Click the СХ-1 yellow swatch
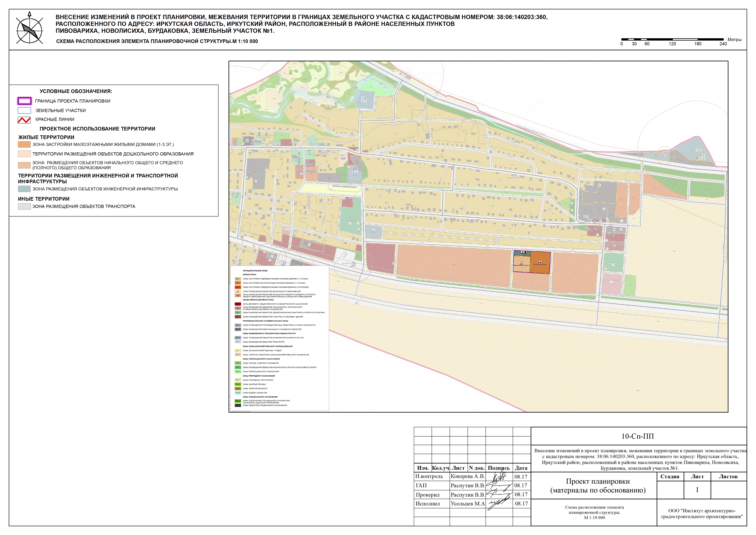756x535 pixels. tap(238, 351)
